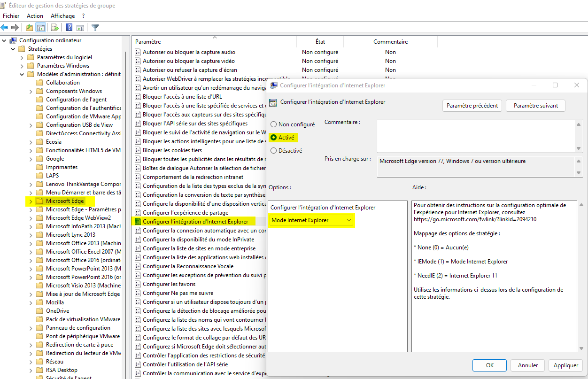Click the folder icon beside Google

40,159
